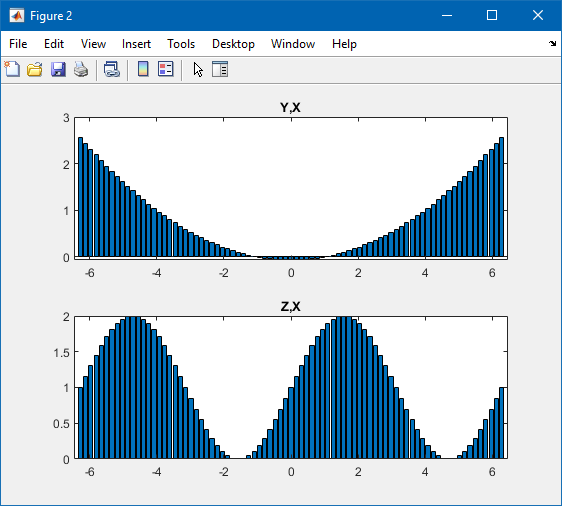Click the New Figure toolbar icon
Screen dimensions: 562x506
[x=12, y=69]
